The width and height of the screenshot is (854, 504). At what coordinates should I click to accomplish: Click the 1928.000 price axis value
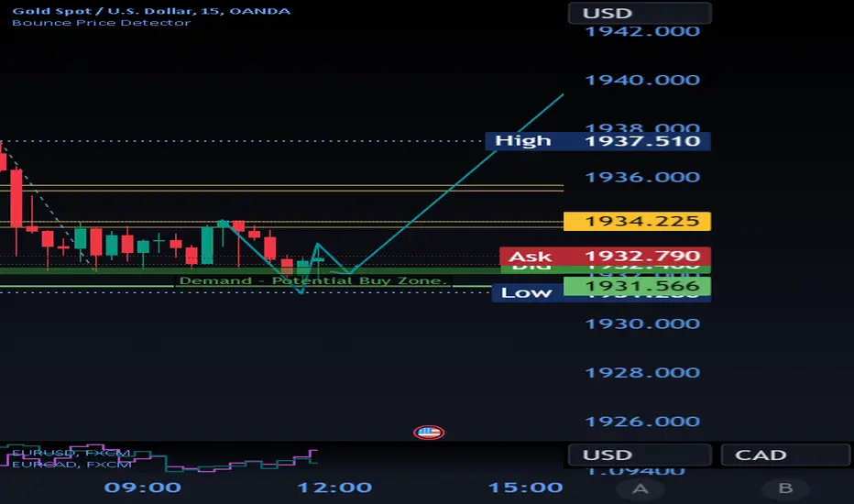pyautogui.click(x=642, y=373)
